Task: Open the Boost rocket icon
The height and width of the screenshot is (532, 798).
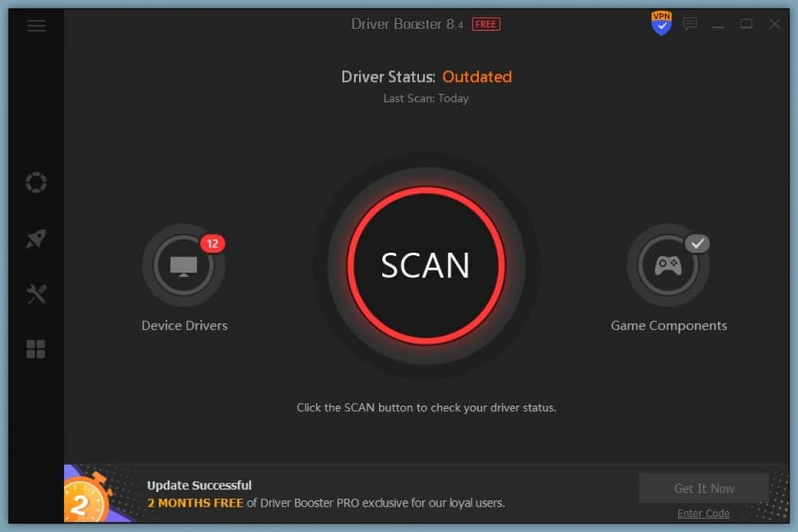Action: click(36, 238)
